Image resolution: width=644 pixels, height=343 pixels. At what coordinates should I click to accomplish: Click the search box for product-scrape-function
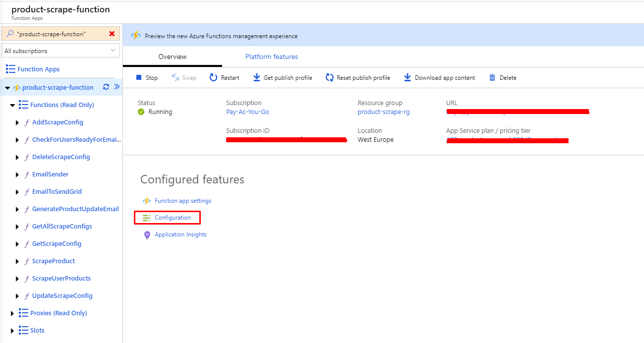click(61, 34)
